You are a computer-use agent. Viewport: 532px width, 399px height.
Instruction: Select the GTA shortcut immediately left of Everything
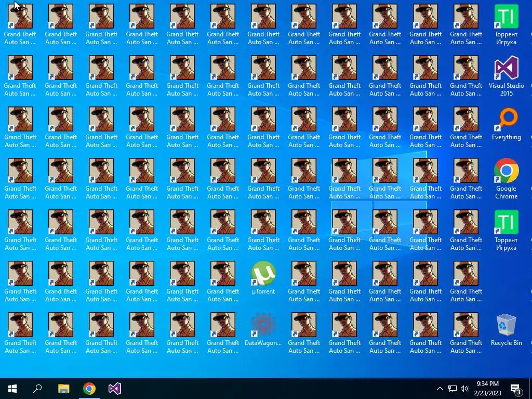(466, 128)
